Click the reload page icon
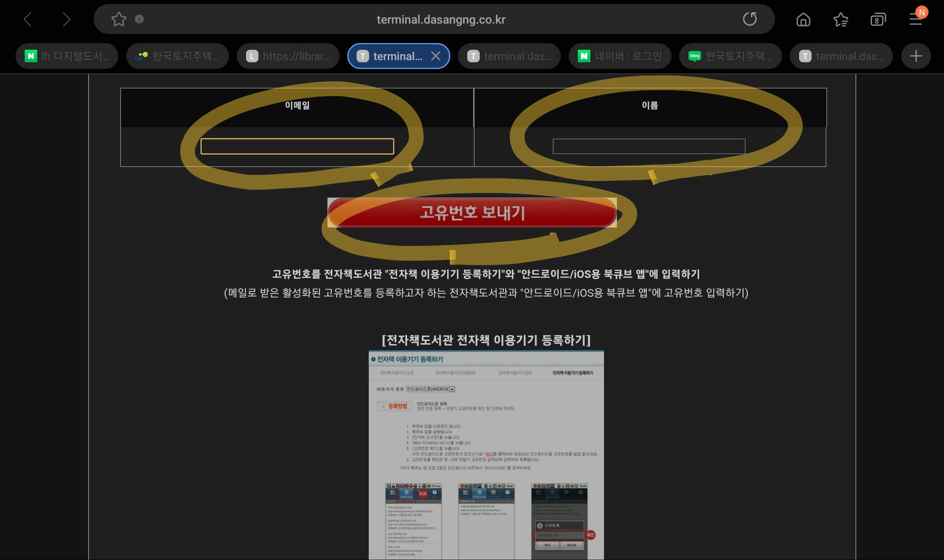The image size is (944, 560). (750, 19)
